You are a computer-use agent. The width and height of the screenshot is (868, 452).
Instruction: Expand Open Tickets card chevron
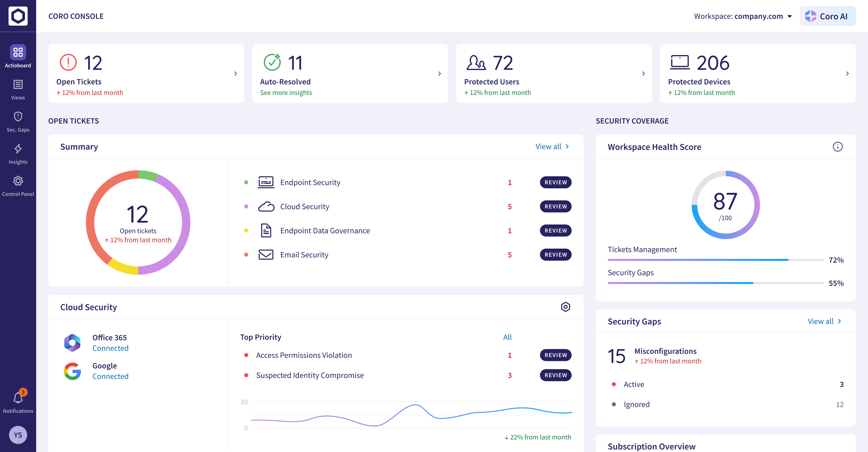click(236, 73)
